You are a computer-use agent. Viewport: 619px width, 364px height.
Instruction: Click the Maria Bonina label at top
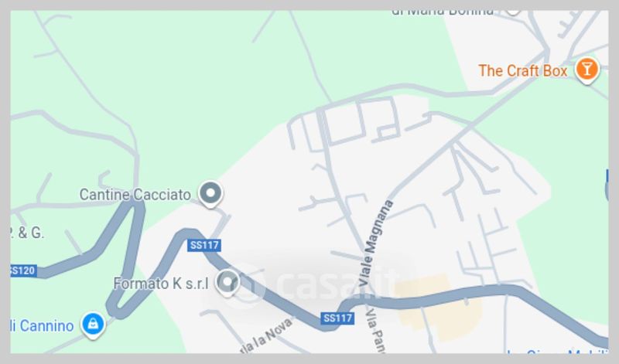coord(442,12)
